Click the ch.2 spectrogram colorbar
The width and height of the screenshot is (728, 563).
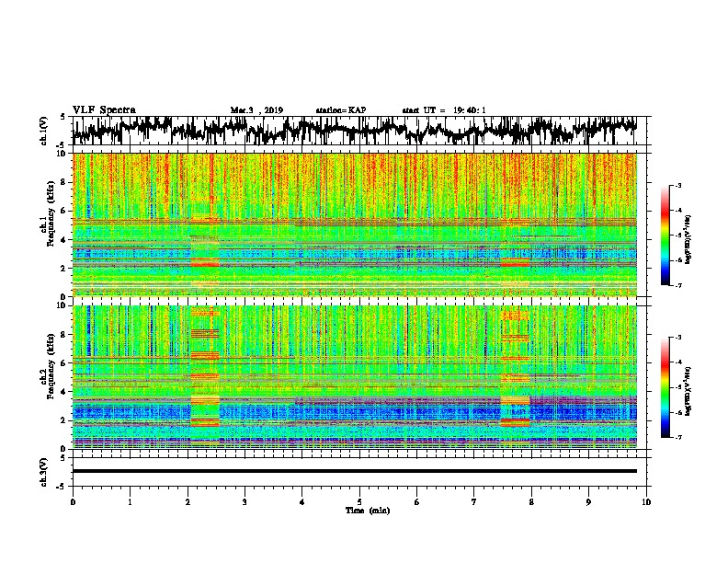[x=665, y=387]
